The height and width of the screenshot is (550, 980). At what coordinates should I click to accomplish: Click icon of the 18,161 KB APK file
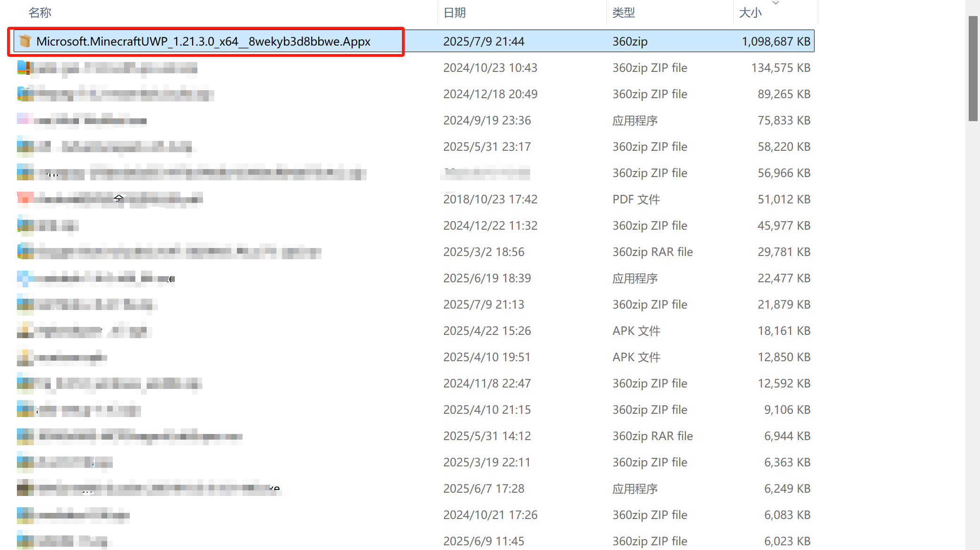(x=25, y=331)
